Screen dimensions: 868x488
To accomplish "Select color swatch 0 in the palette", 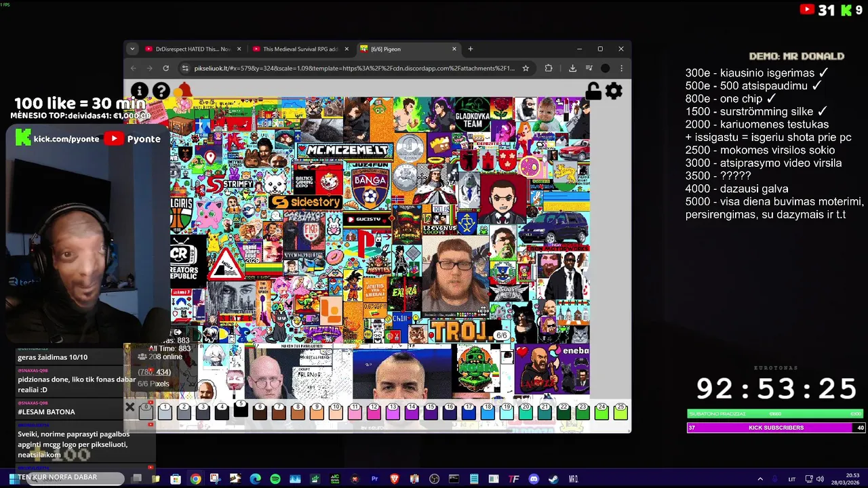I will [x=146, y=411].
